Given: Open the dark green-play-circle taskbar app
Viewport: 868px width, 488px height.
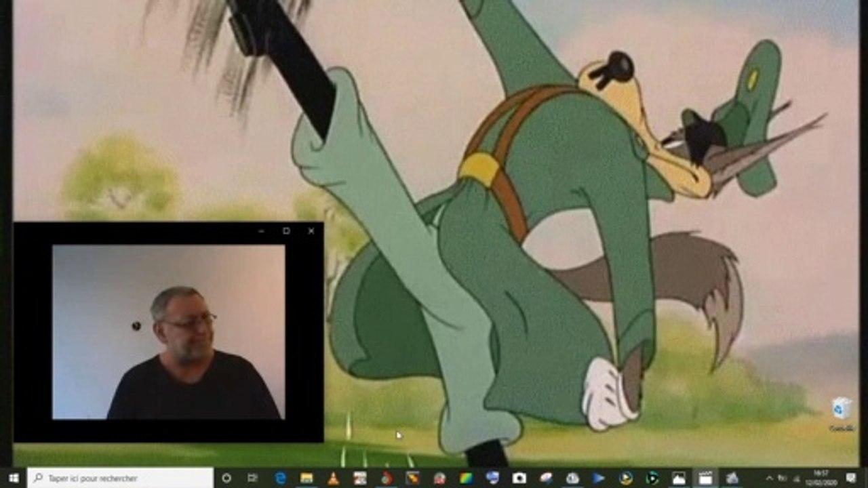Looking at the screenshot, I should [x=652, y=478].
